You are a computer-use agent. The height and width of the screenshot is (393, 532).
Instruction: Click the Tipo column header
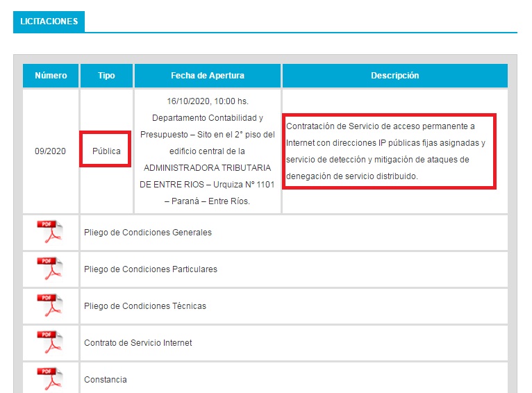point(106,76)
